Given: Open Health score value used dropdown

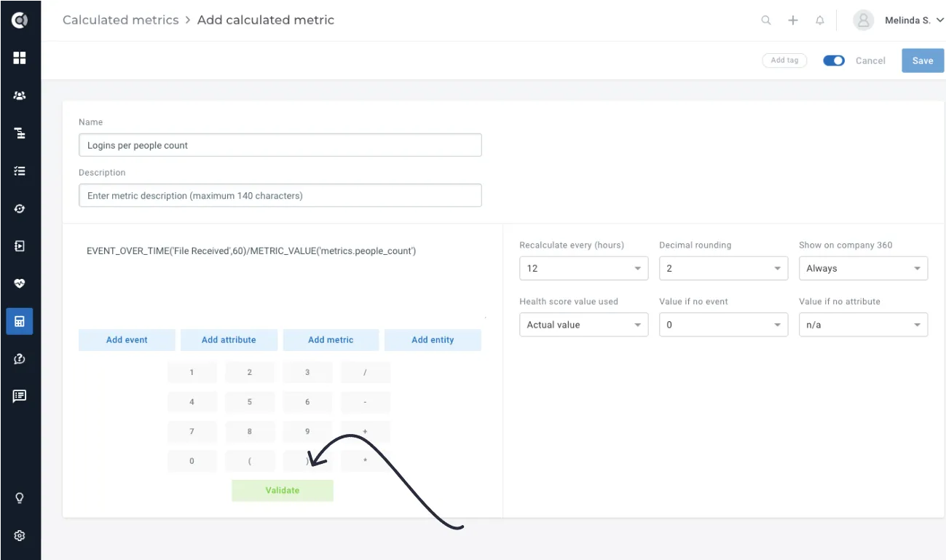Looking at the screenshot, I should click(583, 325).
